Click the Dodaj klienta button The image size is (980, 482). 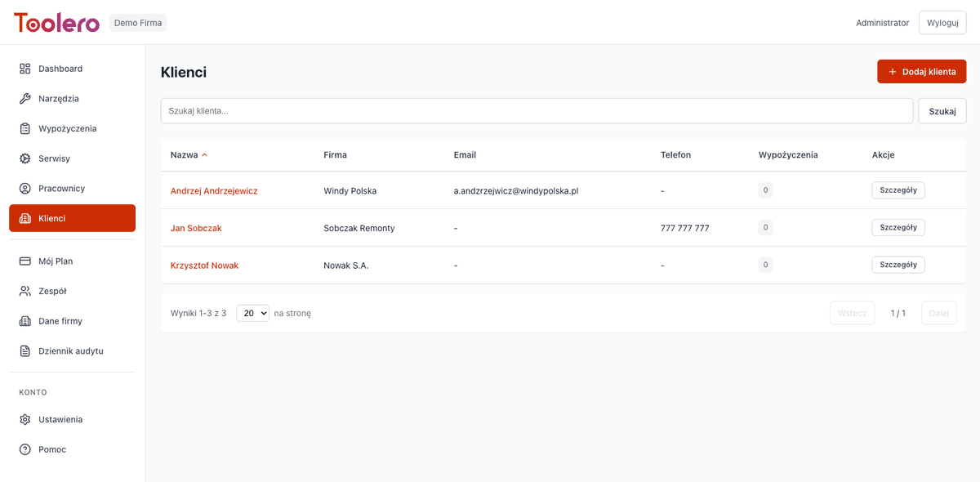tap(921, 71)
